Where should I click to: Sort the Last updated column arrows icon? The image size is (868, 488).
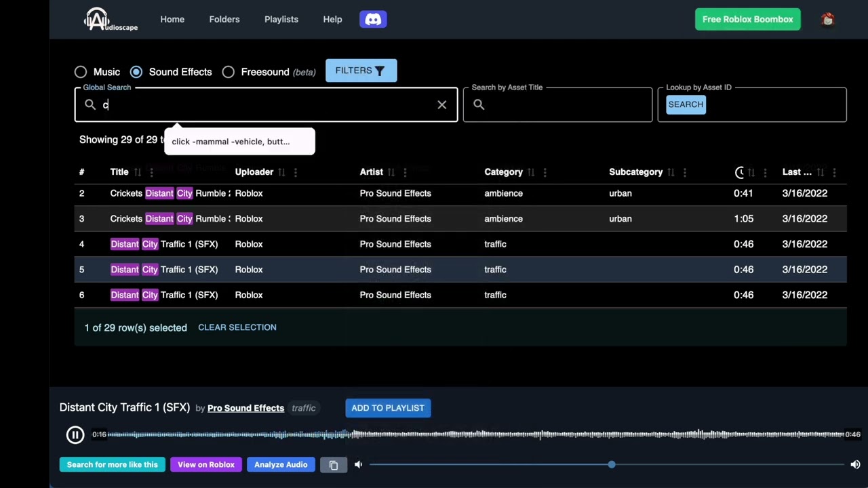click(x=821, y=172)
